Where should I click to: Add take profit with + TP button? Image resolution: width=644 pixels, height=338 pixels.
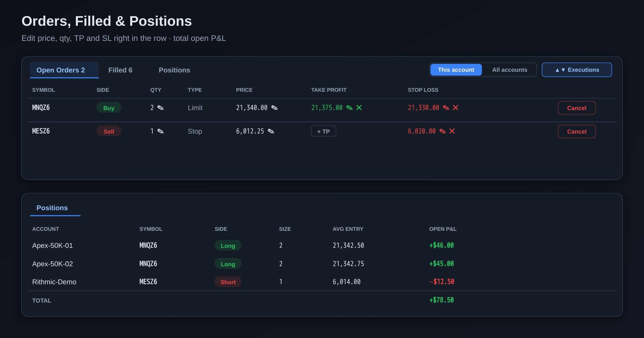pyautogui.click(x=323, y=131)
